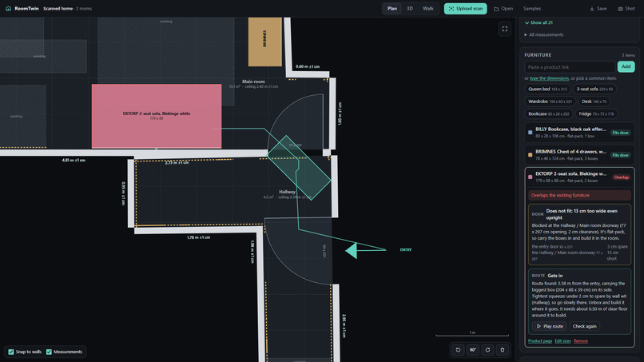Select the BRIMNES Chest furniture row

coord(579,155)
